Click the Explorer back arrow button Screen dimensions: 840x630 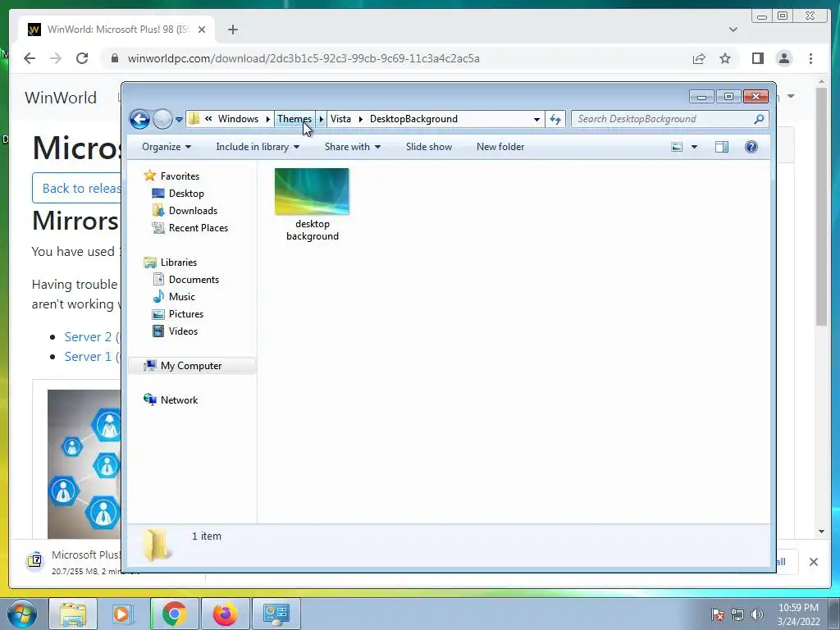pos(139,119)
